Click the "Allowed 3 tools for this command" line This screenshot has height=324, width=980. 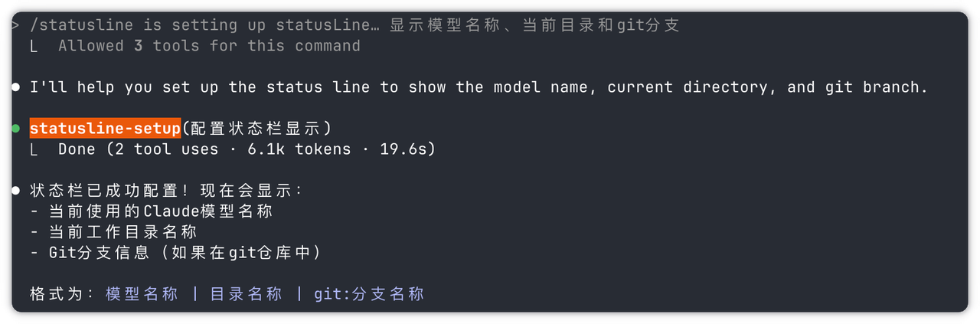coord(209,46)
